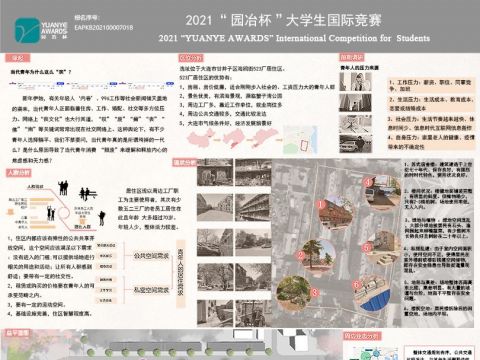Click the 公共空间需求 box
Screen dimensions: 480x360
tap(151, 256)
